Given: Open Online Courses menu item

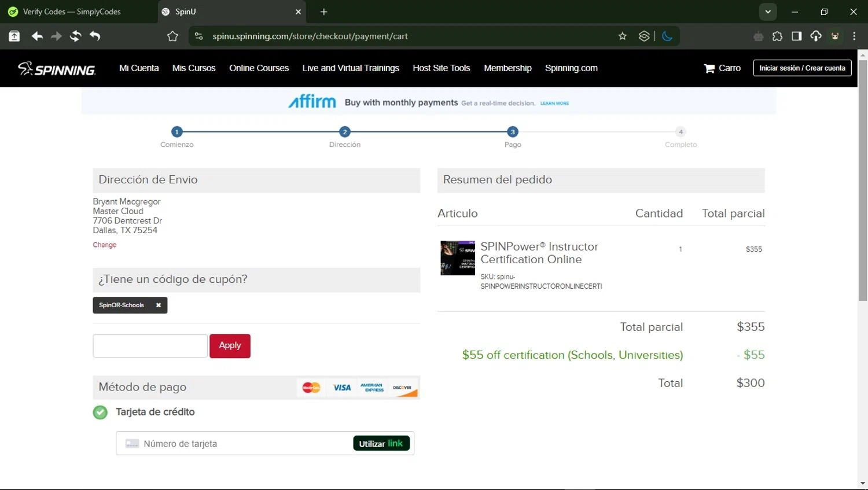Looking at the screenshot, I should (x=259, y=68).
